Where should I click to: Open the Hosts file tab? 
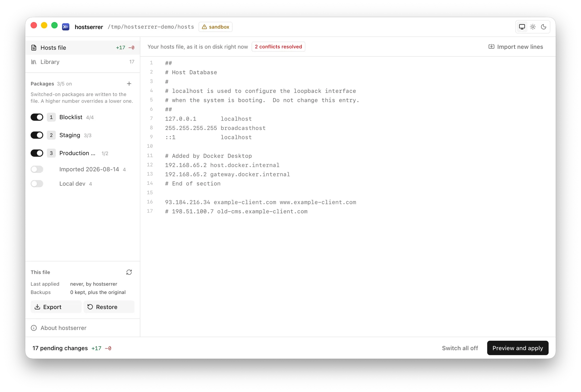pyautogui.click(x=83, y=48)
